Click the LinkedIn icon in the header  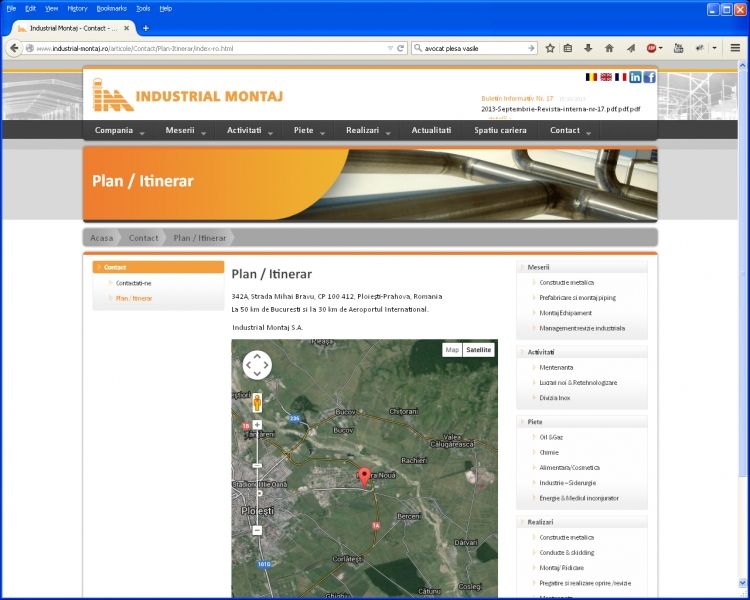(x=635, y=77)
